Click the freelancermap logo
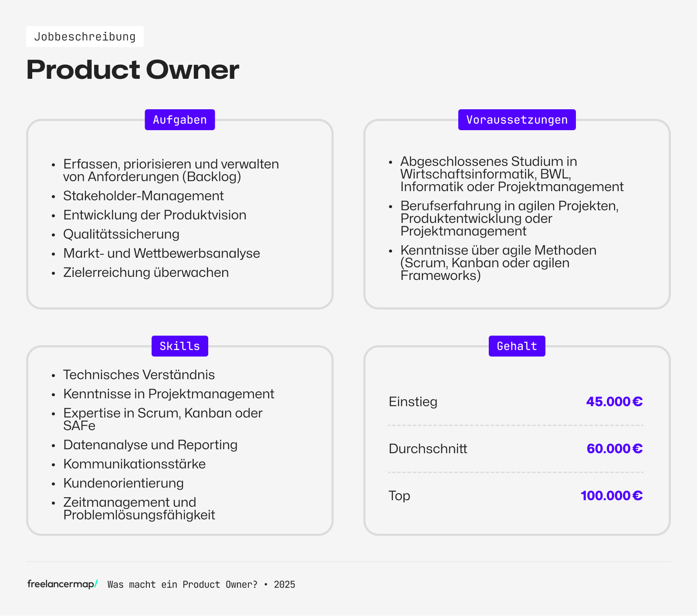 (61, 584)
